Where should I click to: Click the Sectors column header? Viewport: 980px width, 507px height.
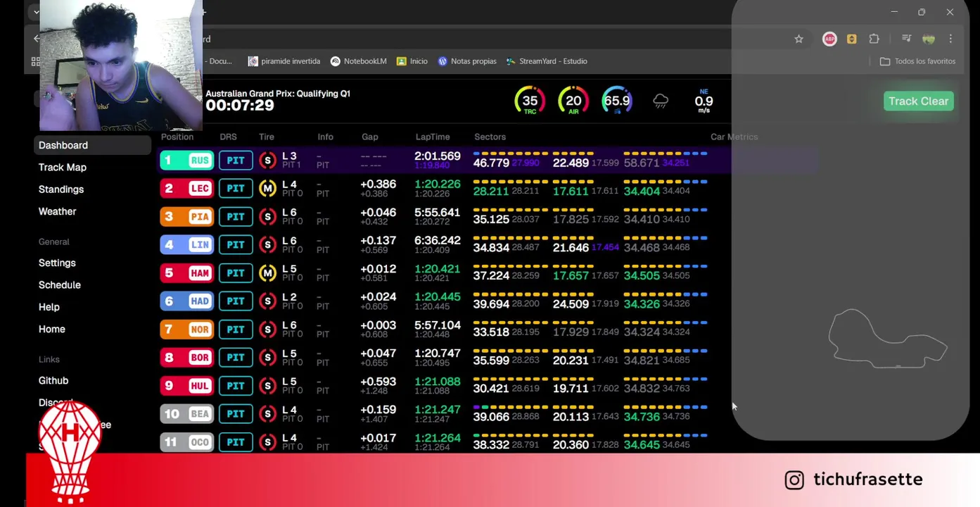[x=490, y=137]
